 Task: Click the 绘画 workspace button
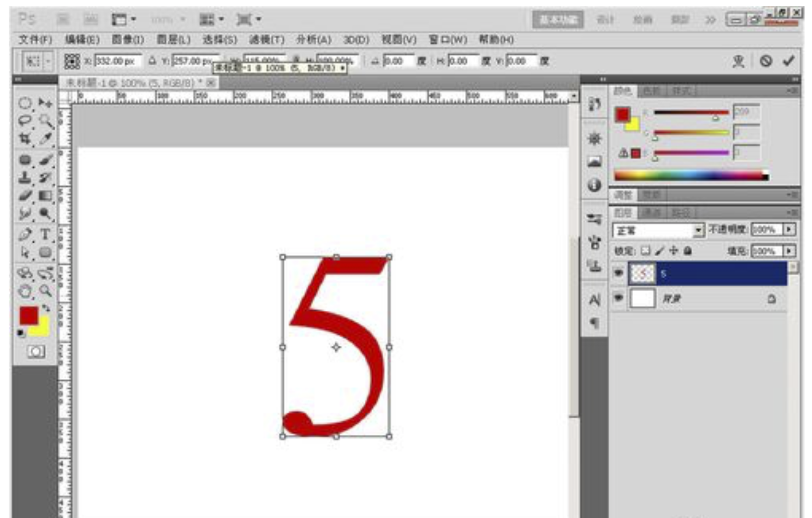click(x=642, y=20)
